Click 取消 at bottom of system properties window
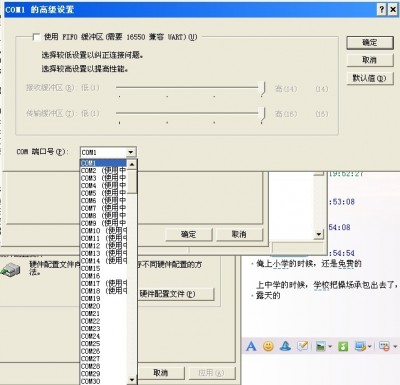 161,373
